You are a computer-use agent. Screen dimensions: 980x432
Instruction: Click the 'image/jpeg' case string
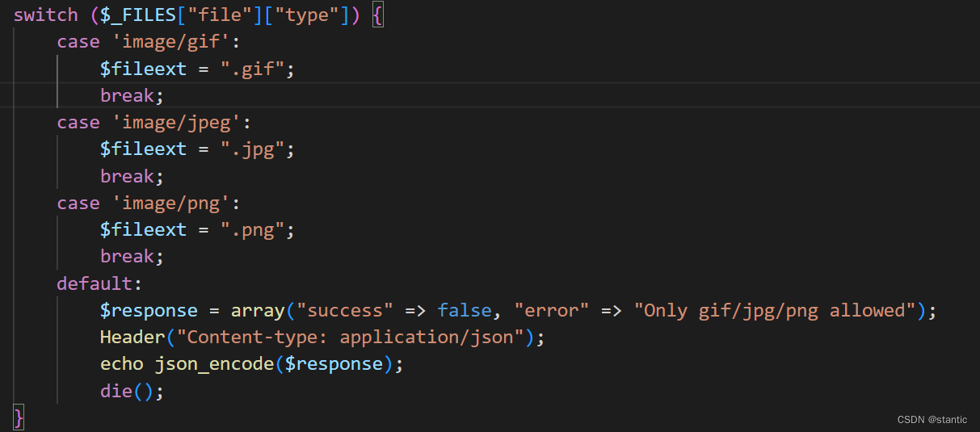point(176,123)
